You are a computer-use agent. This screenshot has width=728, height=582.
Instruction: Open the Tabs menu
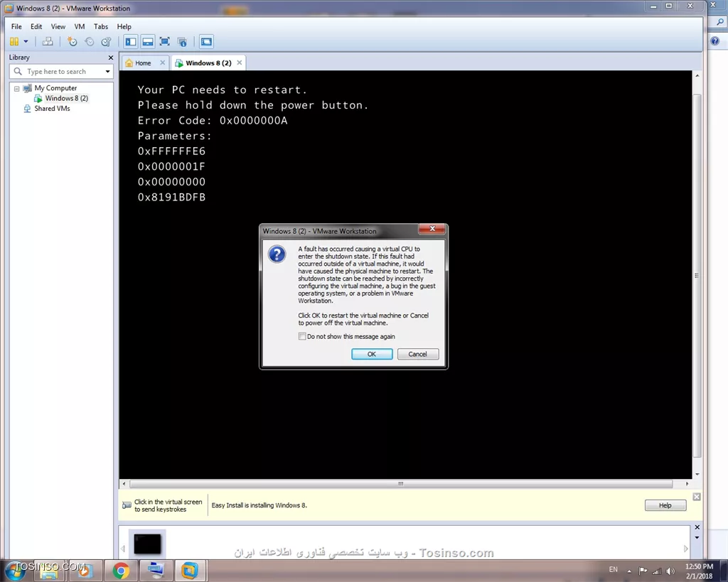click(x=101, y=26)
